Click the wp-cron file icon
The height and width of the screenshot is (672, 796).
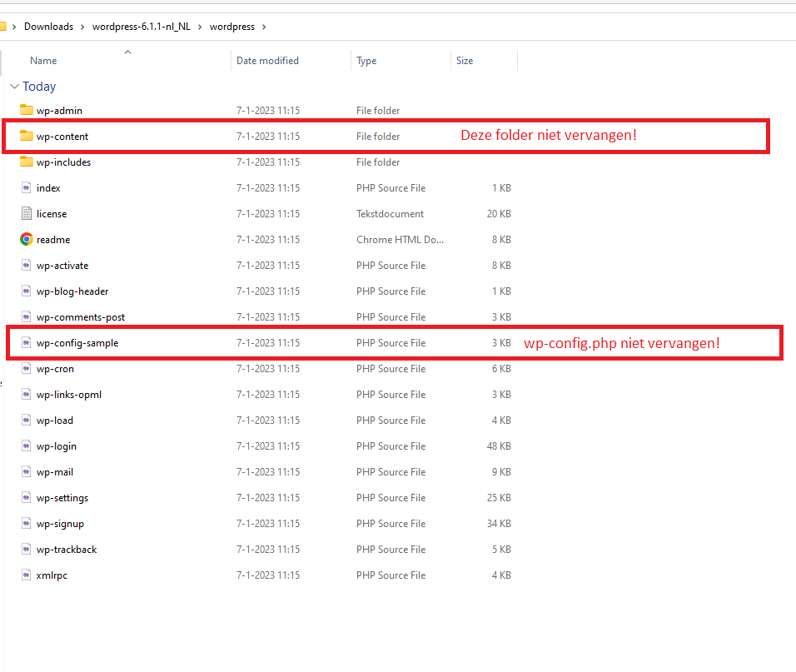click(27, 369)
